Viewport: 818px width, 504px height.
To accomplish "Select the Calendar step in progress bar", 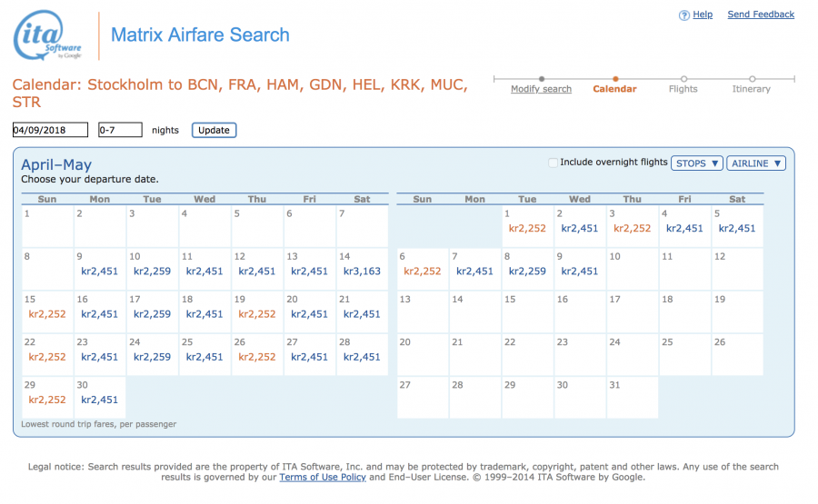I will coord(614,89).
